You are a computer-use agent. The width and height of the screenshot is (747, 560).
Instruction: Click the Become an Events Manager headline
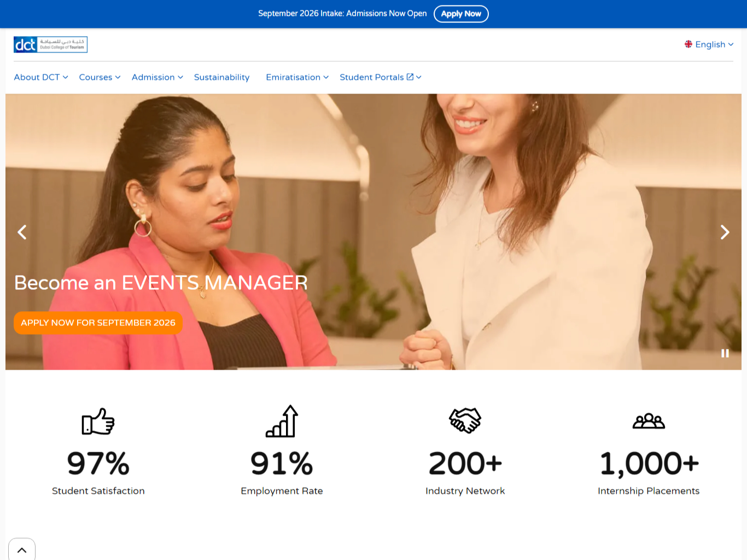(x=161, y=283)
